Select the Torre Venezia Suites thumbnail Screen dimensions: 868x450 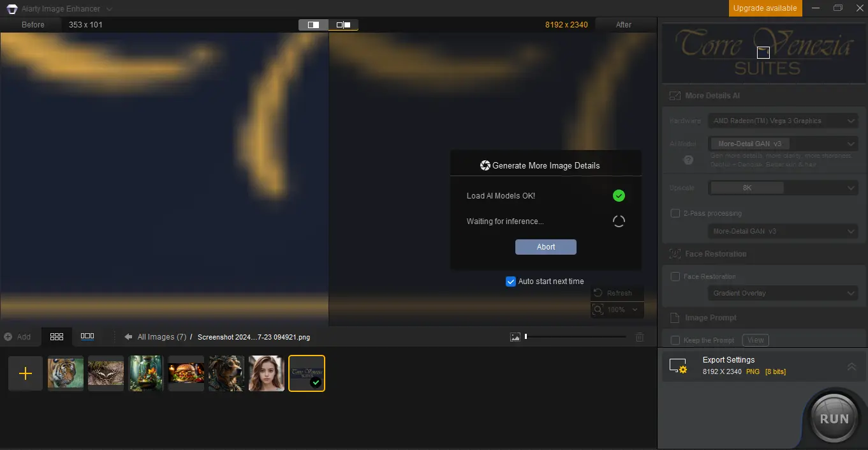click(307, 373)
